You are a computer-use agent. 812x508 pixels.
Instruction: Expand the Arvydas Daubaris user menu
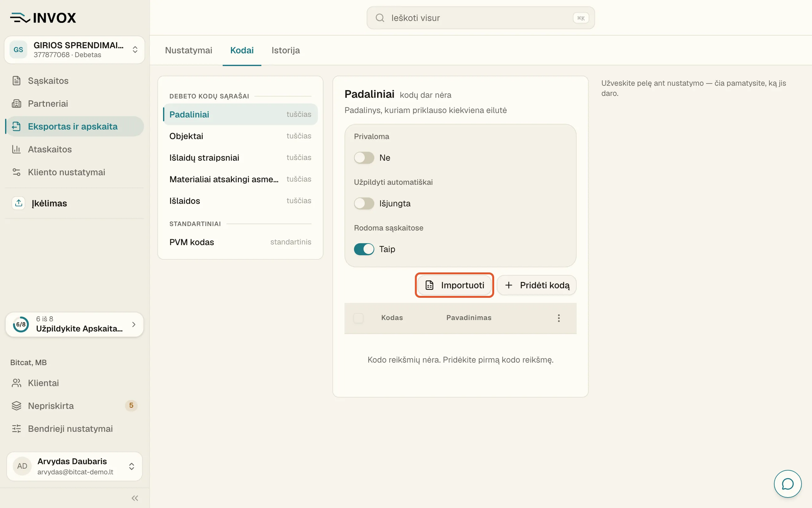pyautogui.click(x=75, y=466)
